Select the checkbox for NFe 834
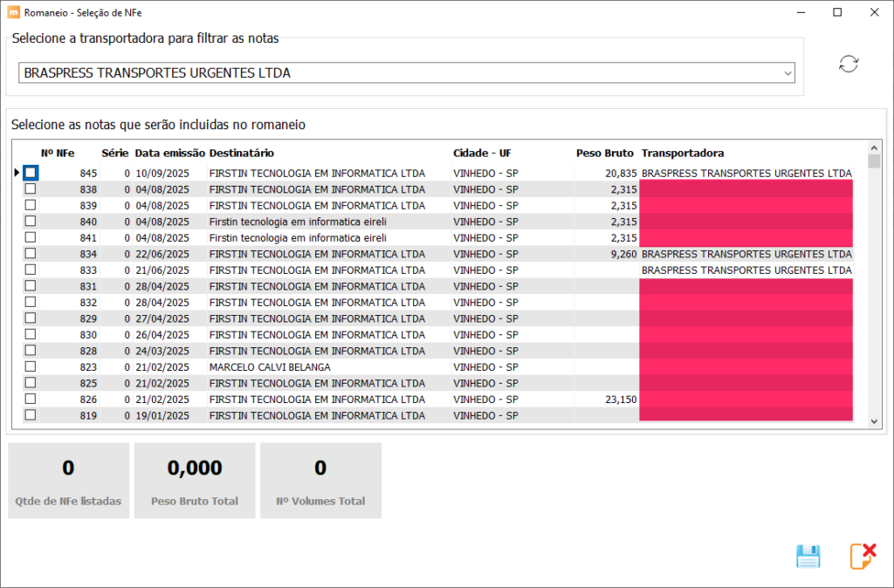894x588 pixels. 31,254
